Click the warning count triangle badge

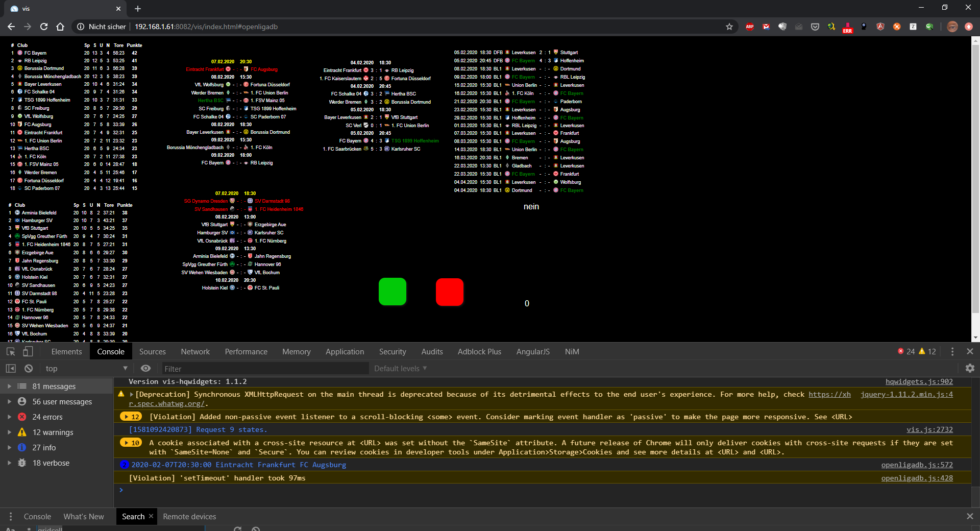927,351
